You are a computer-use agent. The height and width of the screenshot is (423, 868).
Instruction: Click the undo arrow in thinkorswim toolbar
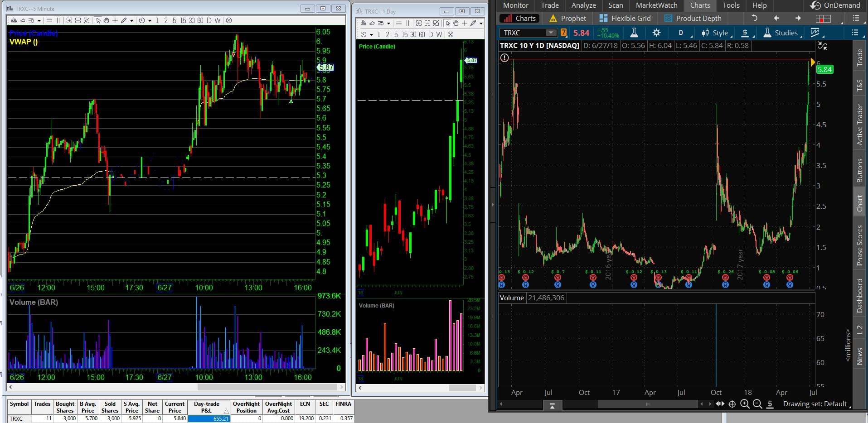coord(755,18)
